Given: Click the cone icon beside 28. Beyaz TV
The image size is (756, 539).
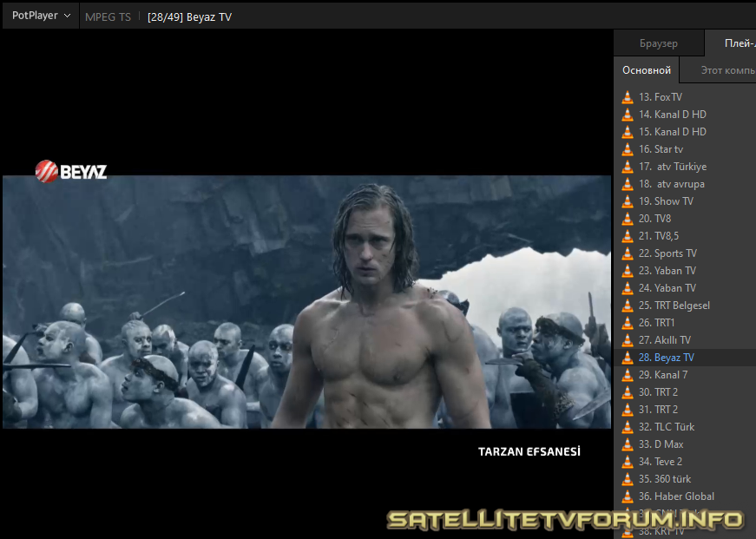Looking at the screenshot, I should [628, 358].
